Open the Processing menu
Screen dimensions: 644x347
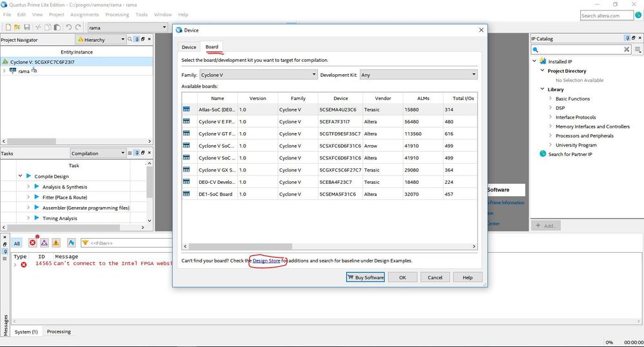117,14
